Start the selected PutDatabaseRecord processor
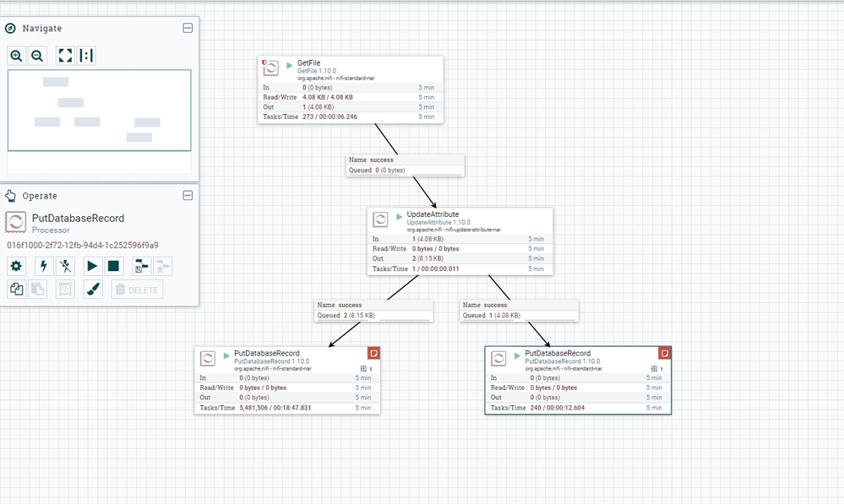 coord(92,266)
